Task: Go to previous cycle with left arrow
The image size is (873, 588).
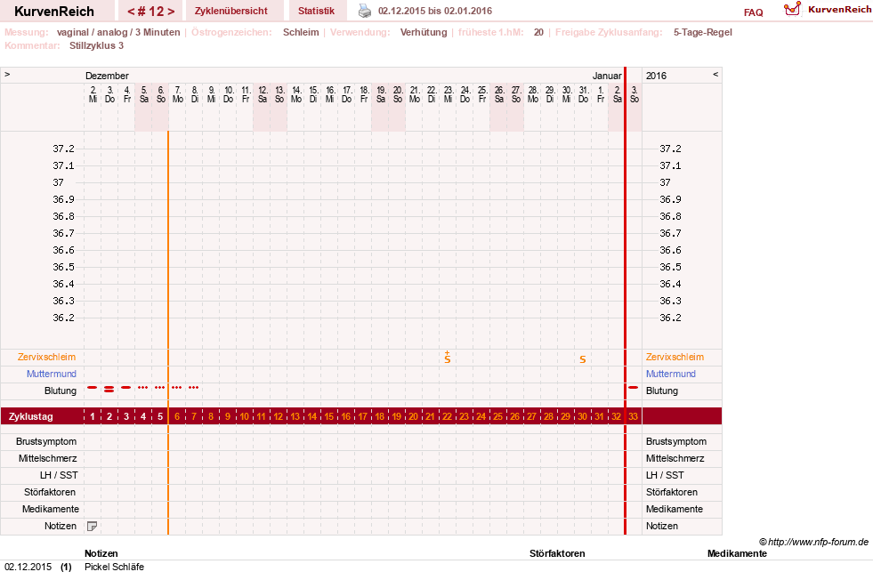Action: 132,12
